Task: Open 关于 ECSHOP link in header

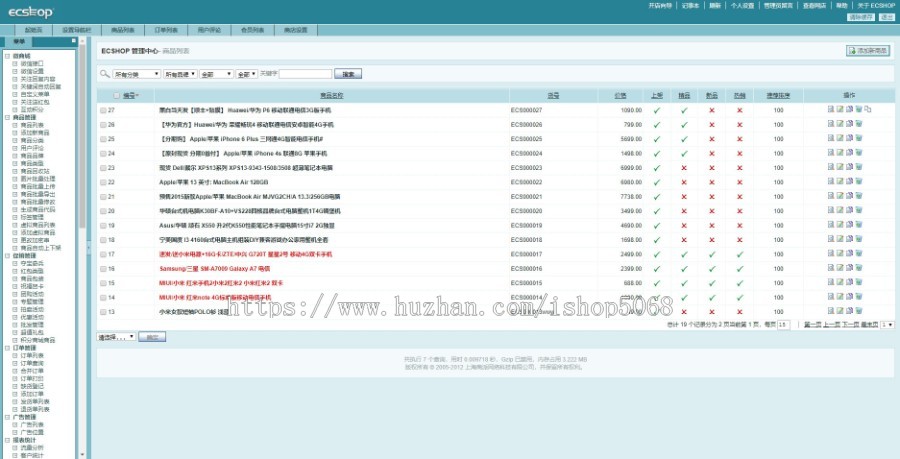Action: [x=876, y=6]
